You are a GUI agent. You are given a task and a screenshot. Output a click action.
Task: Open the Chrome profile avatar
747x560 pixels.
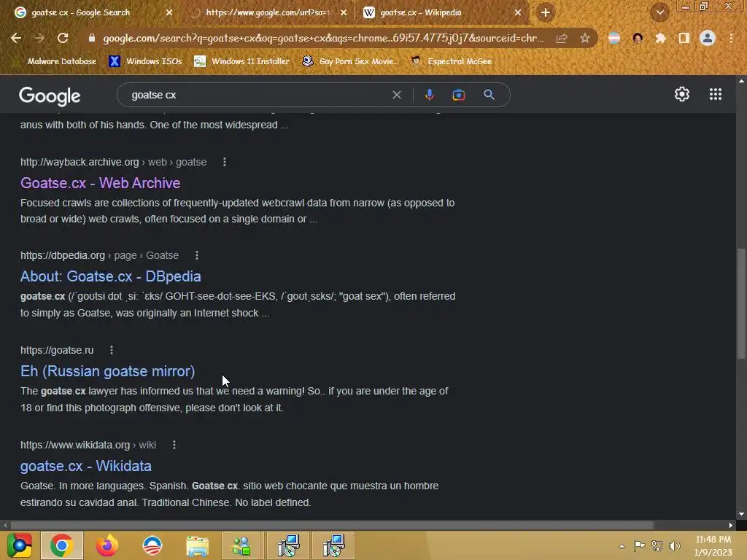click(x=708, y=38)
